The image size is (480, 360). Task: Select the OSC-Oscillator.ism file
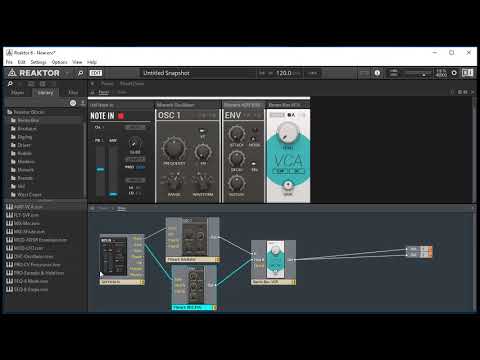click(33, 257)
